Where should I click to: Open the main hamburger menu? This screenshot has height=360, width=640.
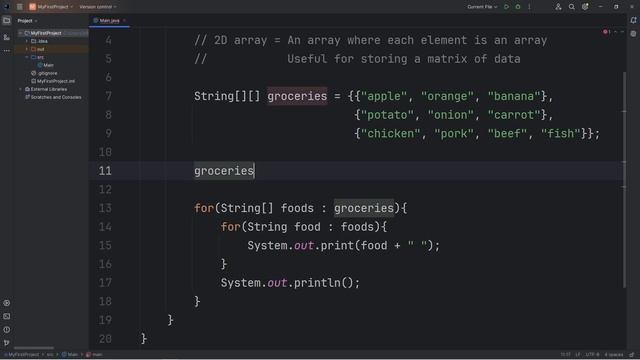point(20,7)
